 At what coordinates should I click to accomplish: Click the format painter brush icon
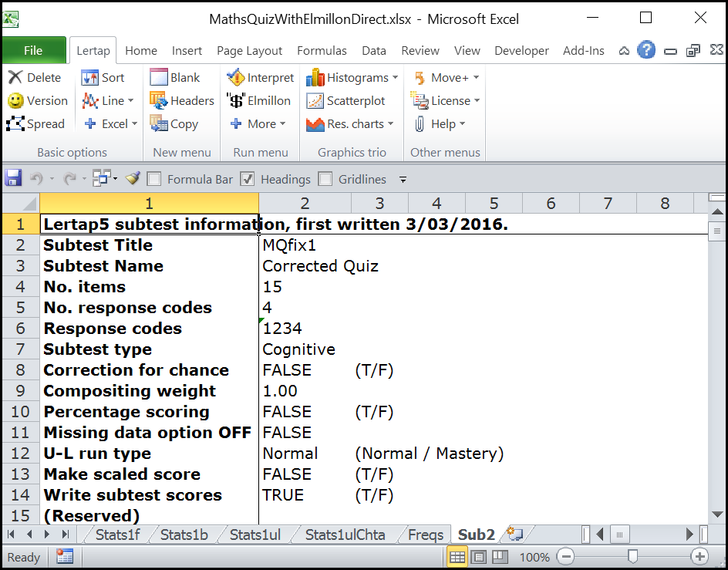[133, 178]
